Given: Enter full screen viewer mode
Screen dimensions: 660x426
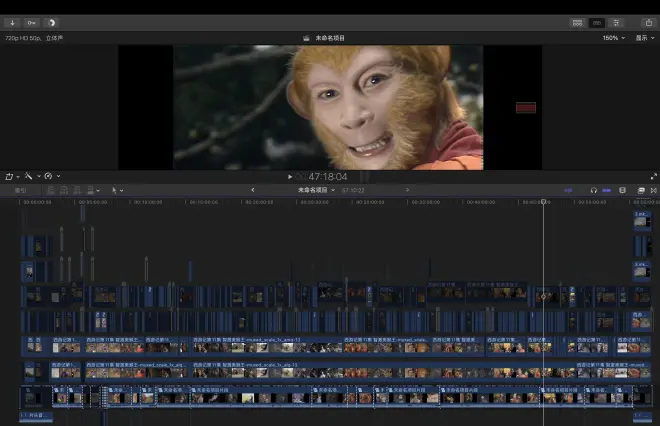Looking at the screenshot, I should (x=653, y=176).
